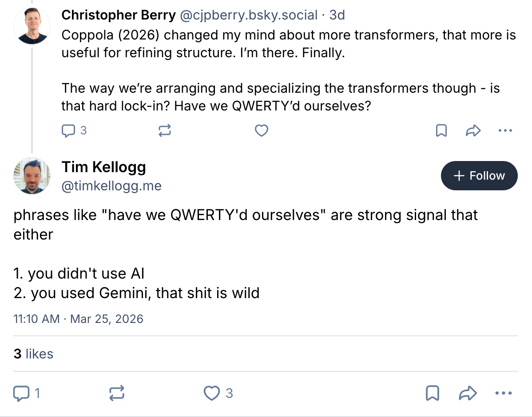Image resolution: width=532 pixels, height=417 pixels.
Task: Open Tim Kellogg's handle @timkellogg.me
Action: 111,186
